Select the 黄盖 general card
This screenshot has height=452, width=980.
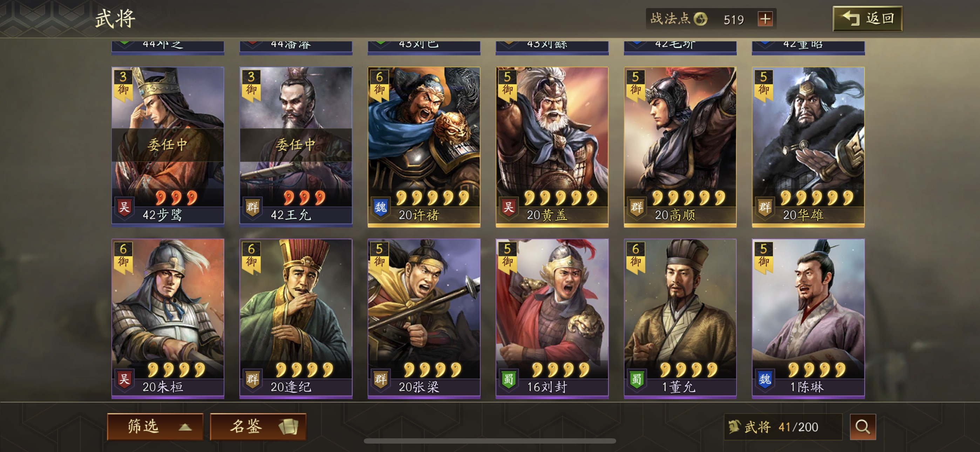[552, 147]
